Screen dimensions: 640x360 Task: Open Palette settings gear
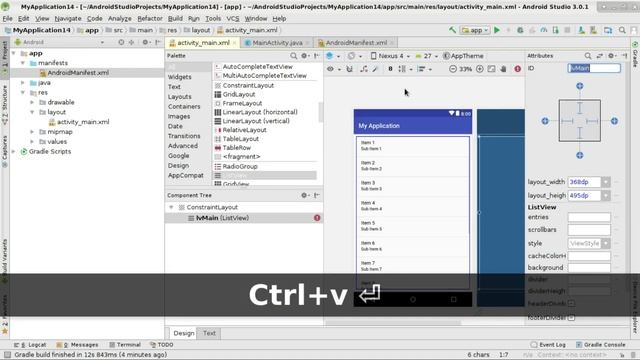[304, 56]
